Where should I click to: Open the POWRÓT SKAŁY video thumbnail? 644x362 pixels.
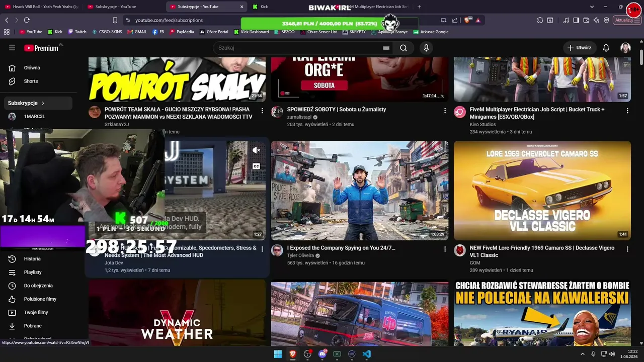[x=177, y=79]
